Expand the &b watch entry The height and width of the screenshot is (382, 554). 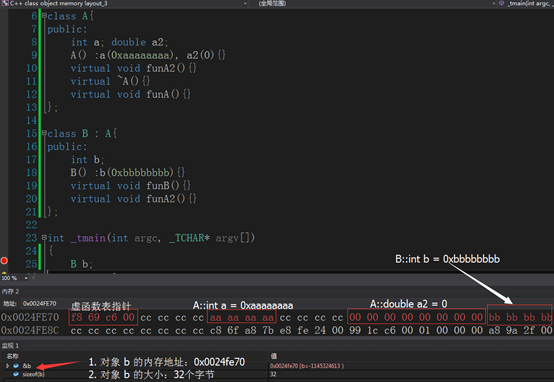(7, 366)
